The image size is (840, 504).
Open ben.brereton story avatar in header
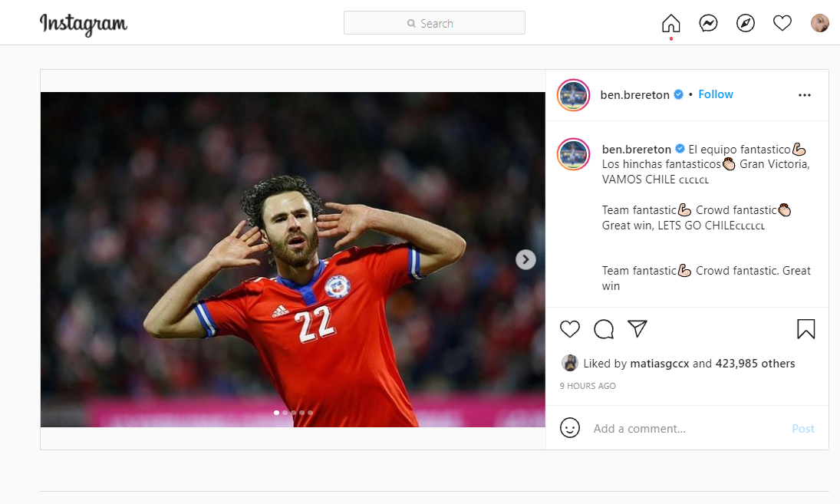click(573, 95)
